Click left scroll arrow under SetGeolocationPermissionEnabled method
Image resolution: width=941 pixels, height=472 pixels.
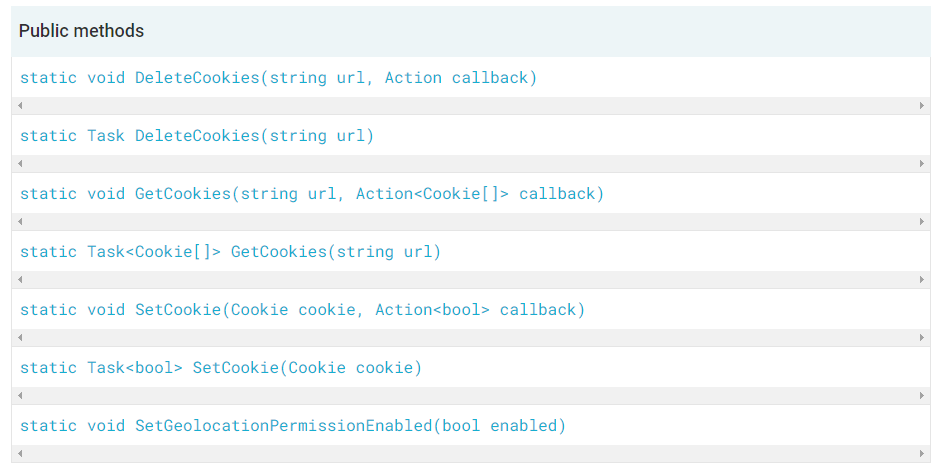[x=20, y=454]
